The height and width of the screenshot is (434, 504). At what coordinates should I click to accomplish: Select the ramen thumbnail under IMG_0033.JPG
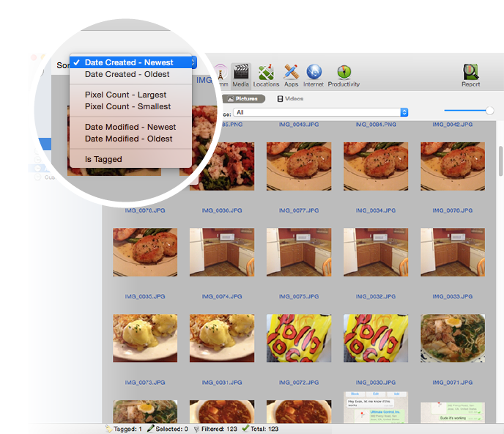pyautogui.click(x=453, y=338)
